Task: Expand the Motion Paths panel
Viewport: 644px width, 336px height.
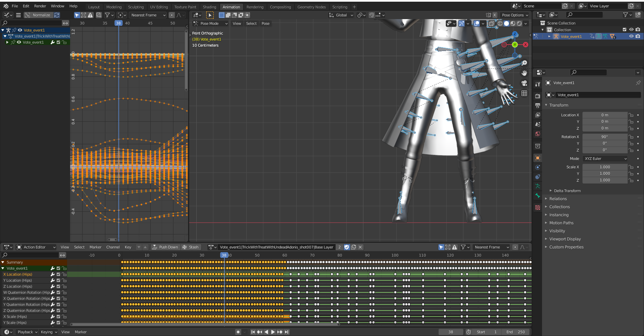Action: click(x=561, y=223)
